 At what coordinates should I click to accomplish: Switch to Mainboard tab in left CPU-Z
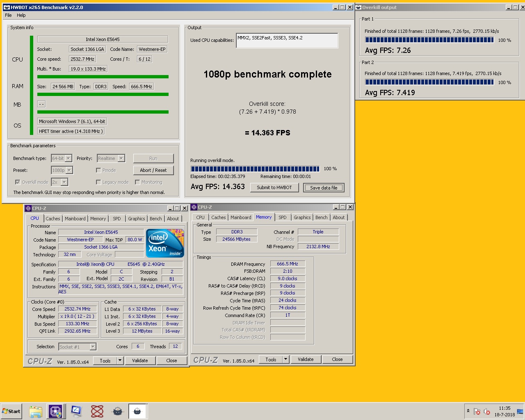coord(75,219)
